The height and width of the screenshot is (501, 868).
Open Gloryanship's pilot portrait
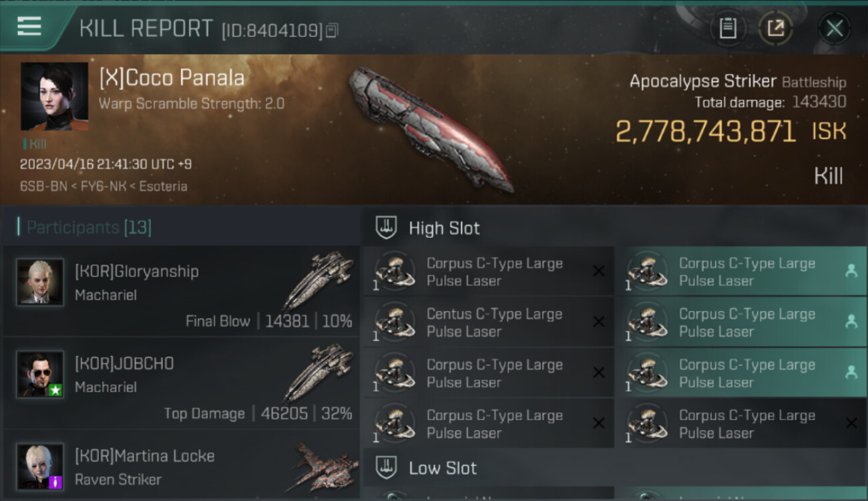[x=40, y=282]
